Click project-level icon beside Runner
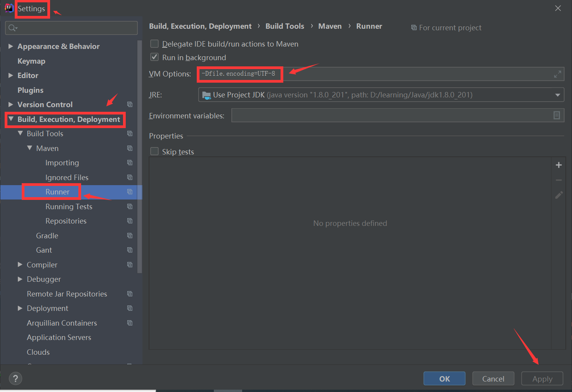This screenshot has height=392, width=572. click(x=130, y=192)
